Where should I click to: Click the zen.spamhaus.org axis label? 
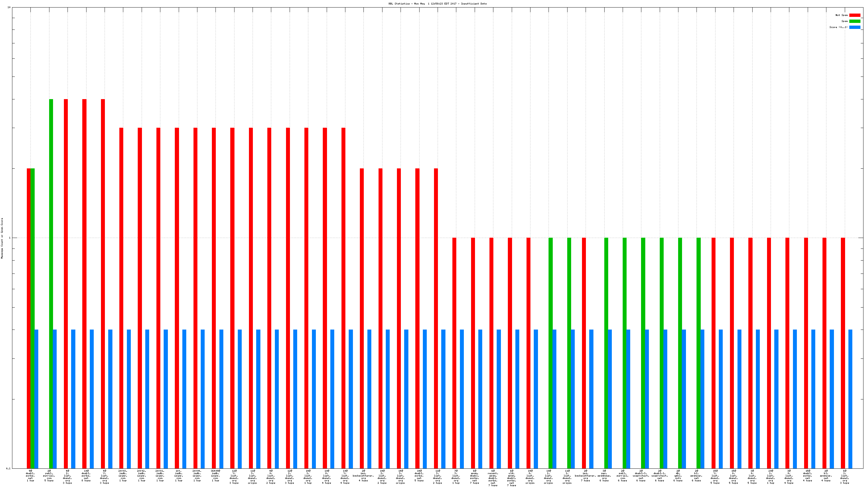(x=604, y=476)
